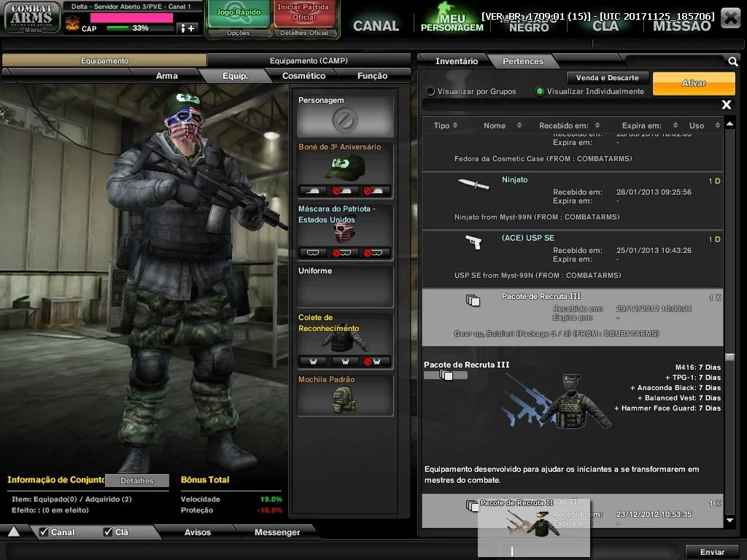Image resolution: width=747 pixels, height=560 pixels.
Task: Click the orange Ativar button
Action: 694,83
